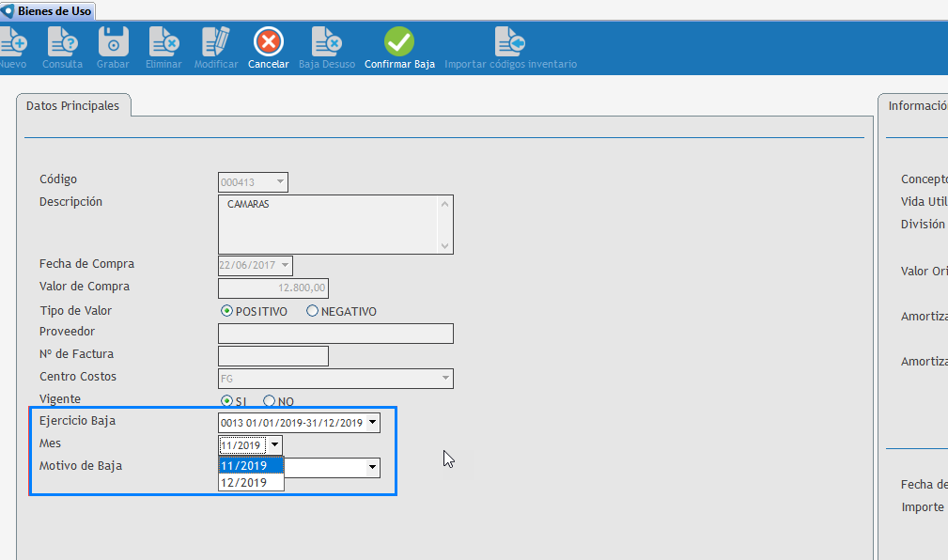This screenshot has width=948, height=560.
Task: Choose 12/2019 from the Mes list
Action: [243, 483]
